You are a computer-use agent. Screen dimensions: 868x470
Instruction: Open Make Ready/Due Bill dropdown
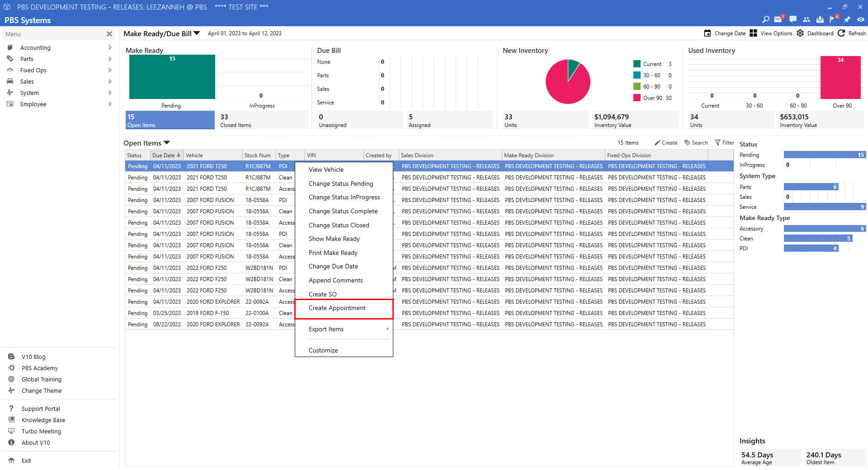(197, 33)
